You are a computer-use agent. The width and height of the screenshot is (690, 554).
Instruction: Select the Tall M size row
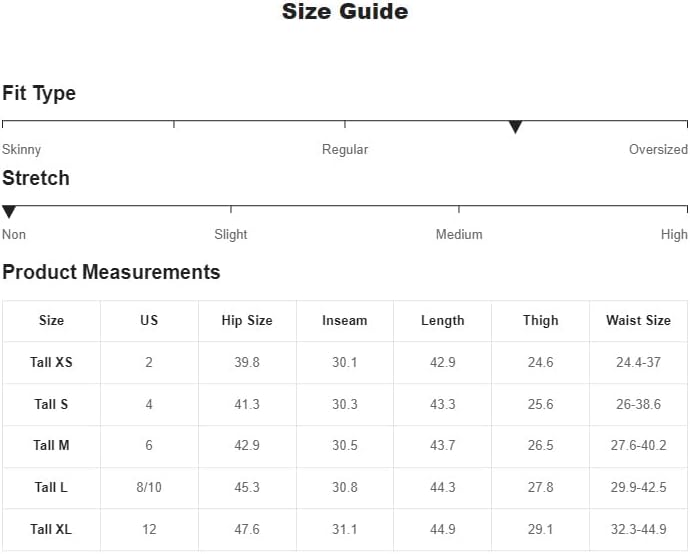[51, 446]
